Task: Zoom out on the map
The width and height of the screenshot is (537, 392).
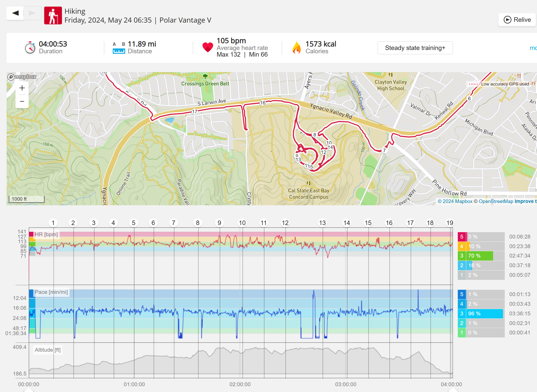Action: pyautogui.click(x=22, y=101)
